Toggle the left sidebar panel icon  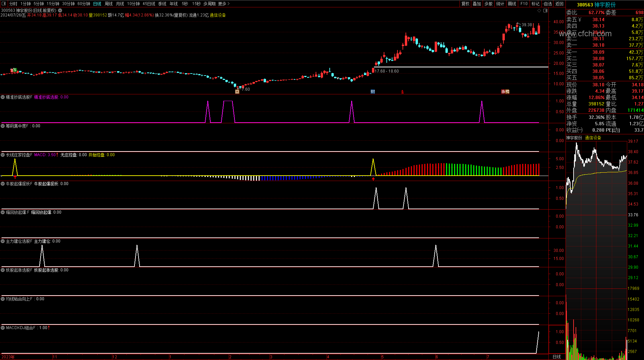click(4, 4)
